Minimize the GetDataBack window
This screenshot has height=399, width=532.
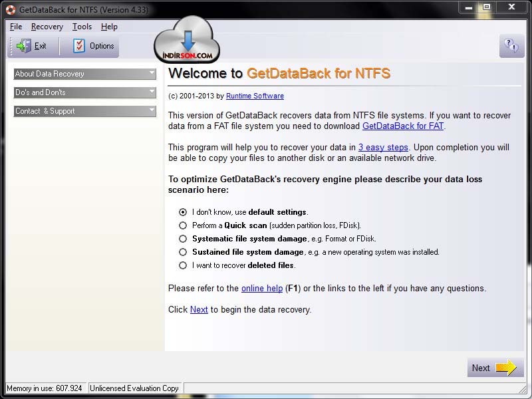pos(469,7)
